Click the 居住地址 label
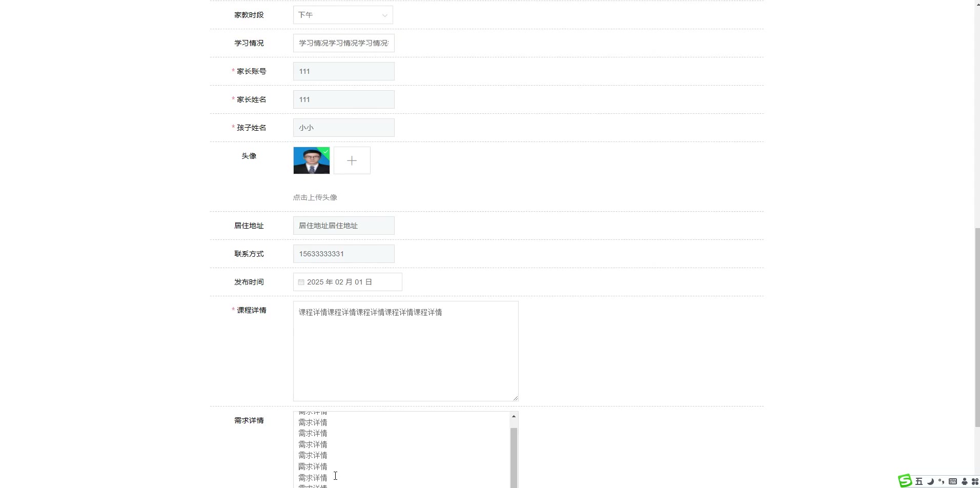This screenshot has width=980, height=488. (249, 226)
